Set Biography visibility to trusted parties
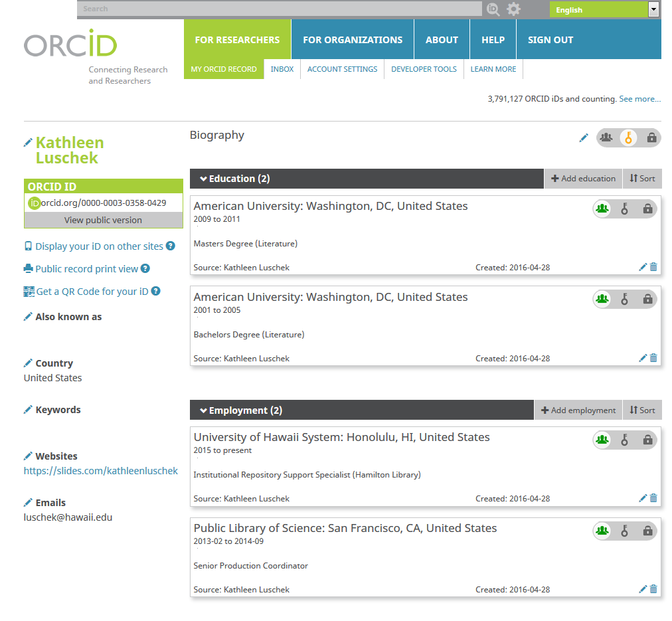 coord(628,138)
